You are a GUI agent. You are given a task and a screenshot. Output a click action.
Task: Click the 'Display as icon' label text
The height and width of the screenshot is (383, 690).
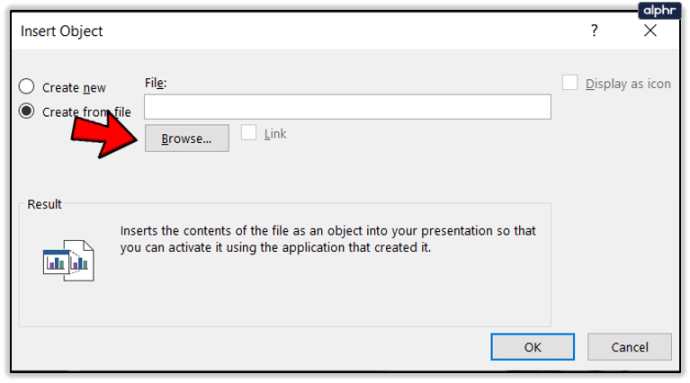tap(628, 84)
